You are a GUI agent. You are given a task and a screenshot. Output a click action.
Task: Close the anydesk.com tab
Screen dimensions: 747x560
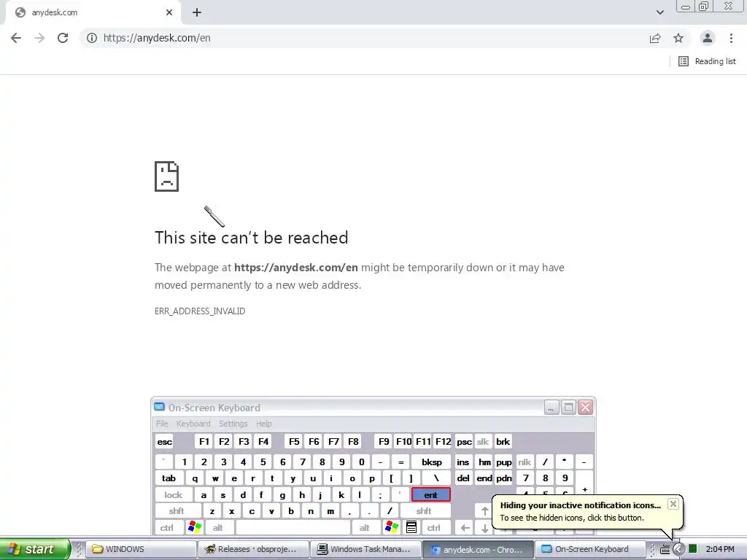point(169,12)
